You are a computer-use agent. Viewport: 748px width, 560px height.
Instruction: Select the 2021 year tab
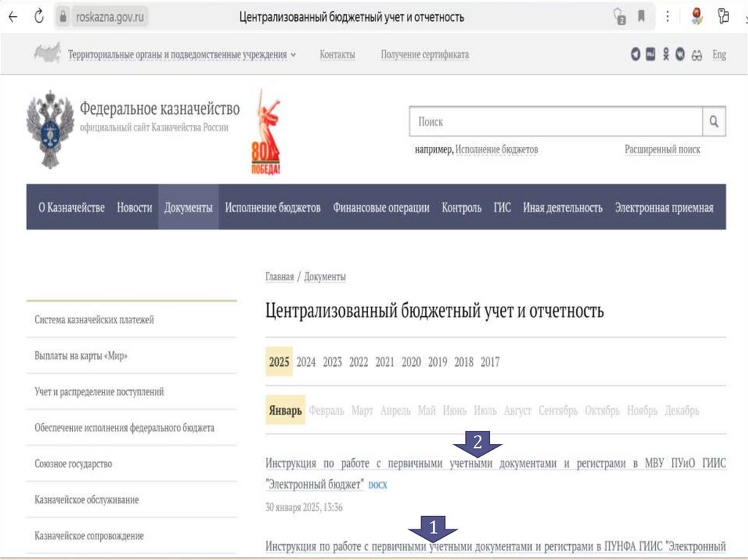384,362
